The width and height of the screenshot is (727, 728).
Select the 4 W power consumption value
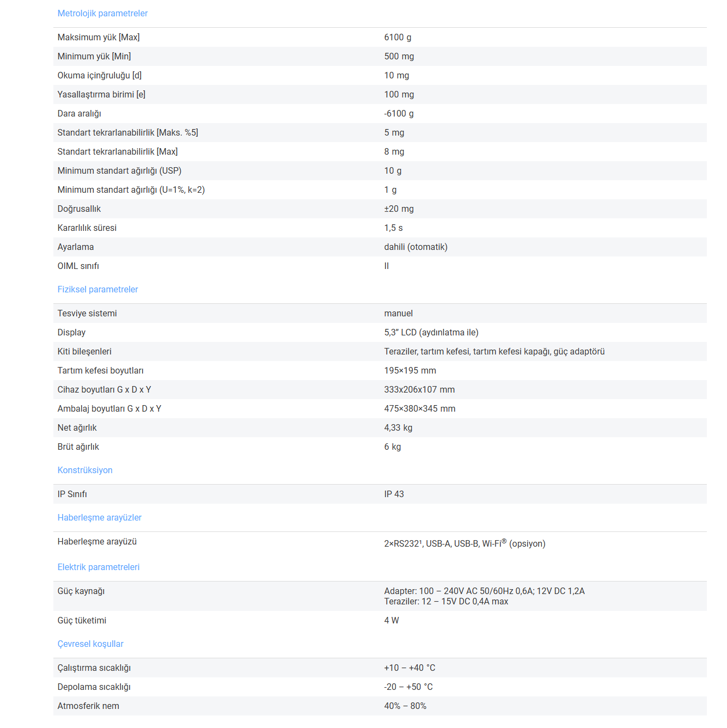[x=391, y=620]
